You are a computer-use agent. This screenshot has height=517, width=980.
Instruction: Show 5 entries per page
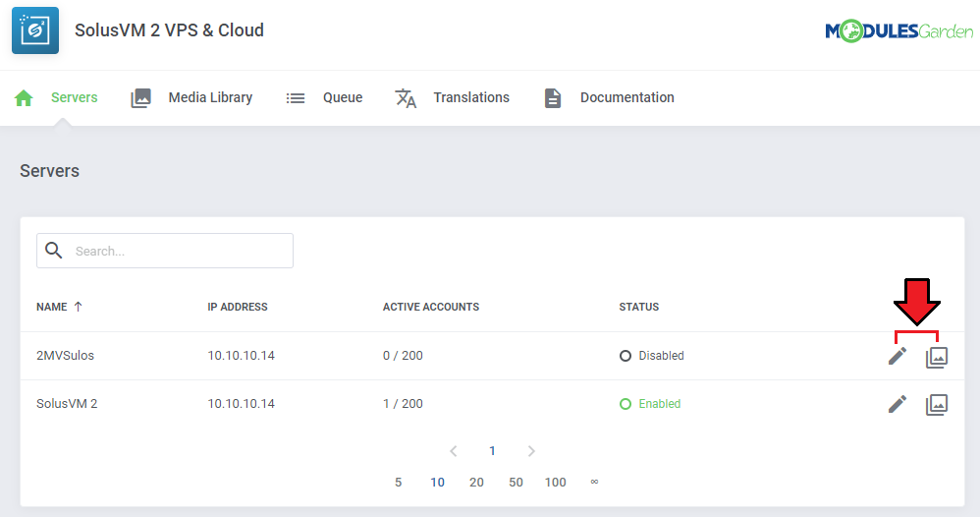(x=398, y=483)
